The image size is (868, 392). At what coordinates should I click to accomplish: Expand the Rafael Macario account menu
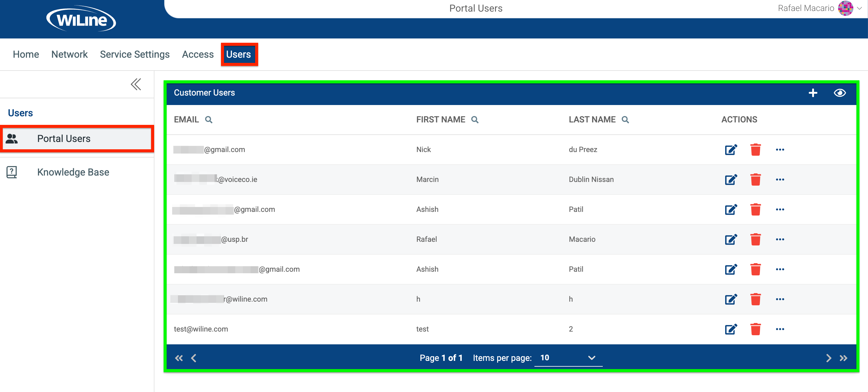point(861,8)
